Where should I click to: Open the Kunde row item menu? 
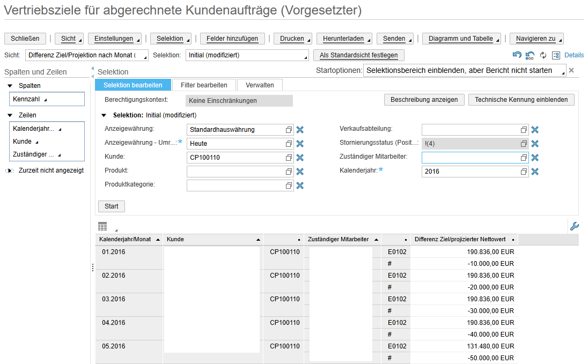coord(36,143)
